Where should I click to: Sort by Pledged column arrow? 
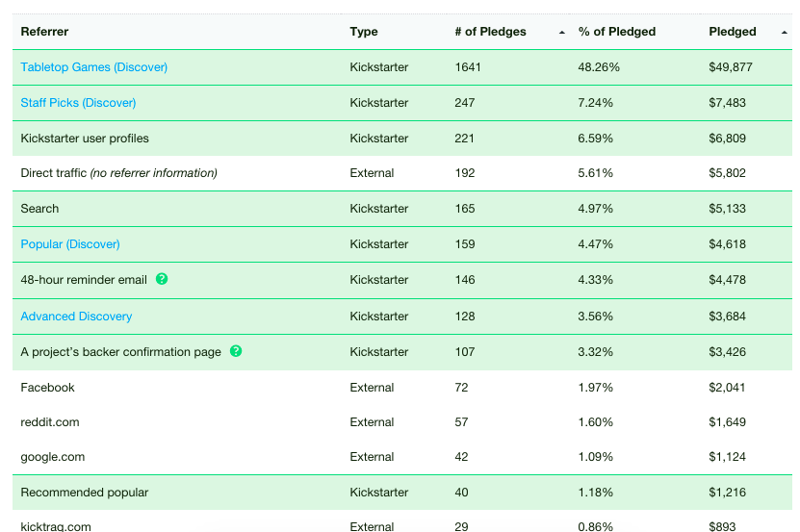click(785, 32)
